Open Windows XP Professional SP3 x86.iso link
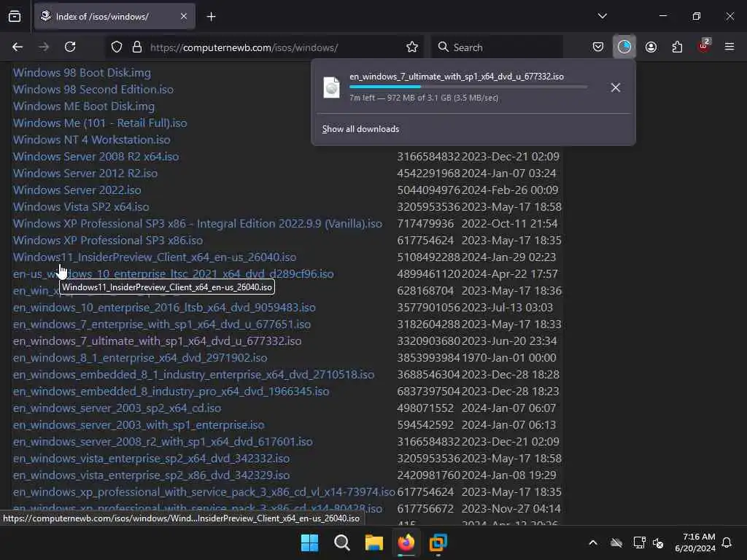This screenshot has width=747, height=560. [108, 241]
